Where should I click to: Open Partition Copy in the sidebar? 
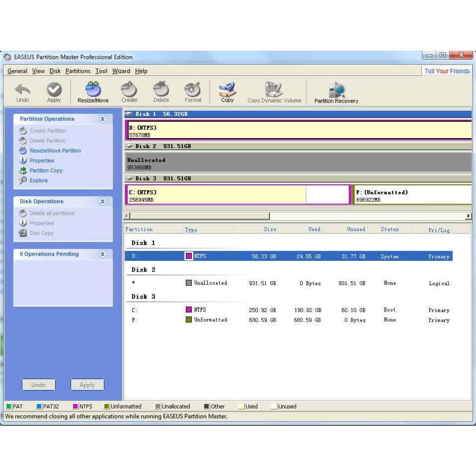[x=46, y=170]
